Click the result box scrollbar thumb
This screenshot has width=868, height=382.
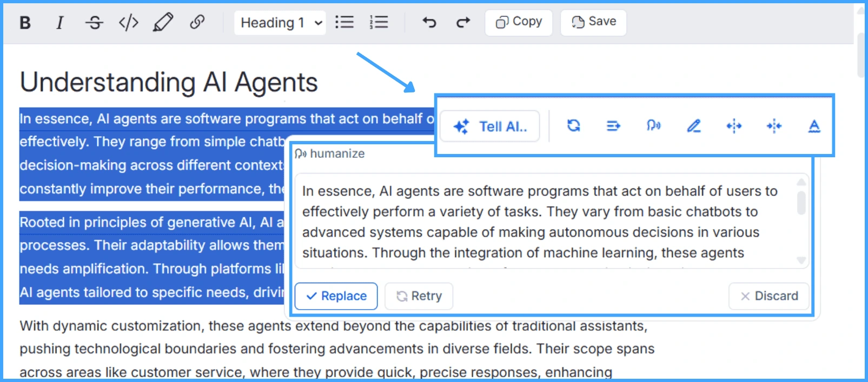coord(801,203)
